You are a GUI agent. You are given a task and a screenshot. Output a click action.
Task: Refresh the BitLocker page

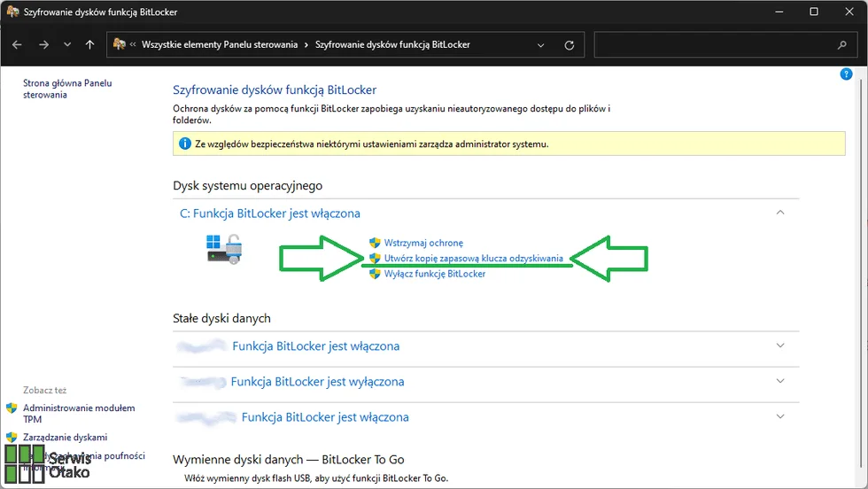(x=569, y=45)
